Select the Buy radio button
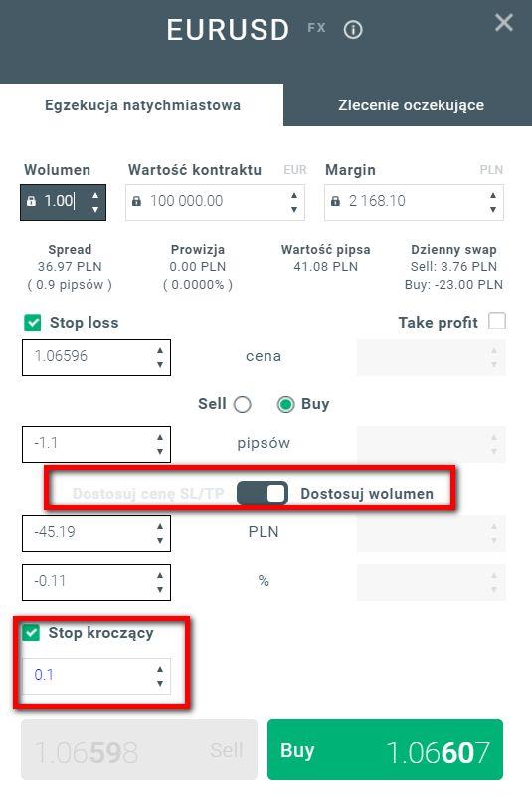 pos(286,405)
